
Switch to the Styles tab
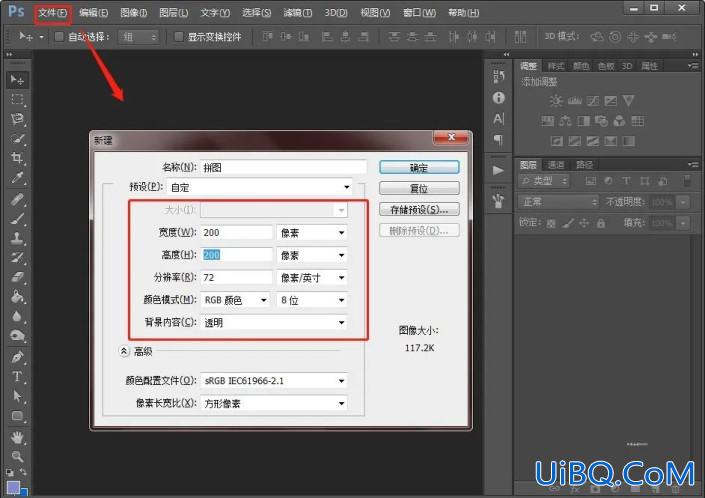point(556,67)
